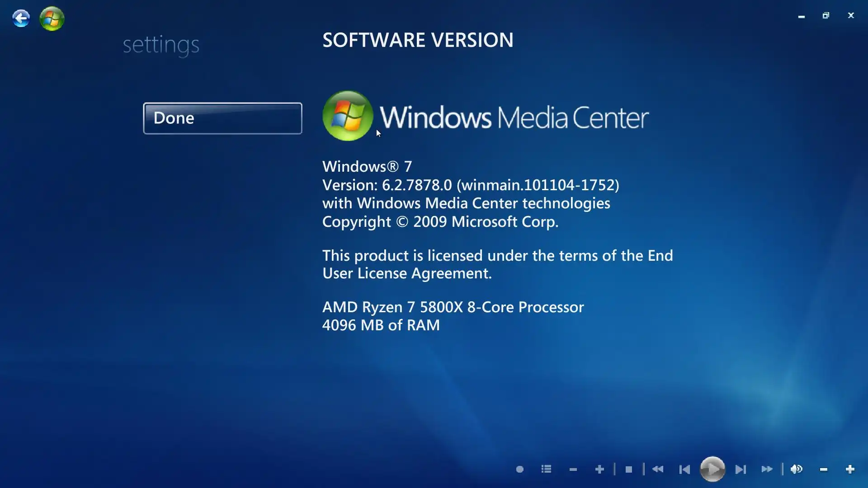
Task: Click the Record button in transport bar
Action: [520, 469]
